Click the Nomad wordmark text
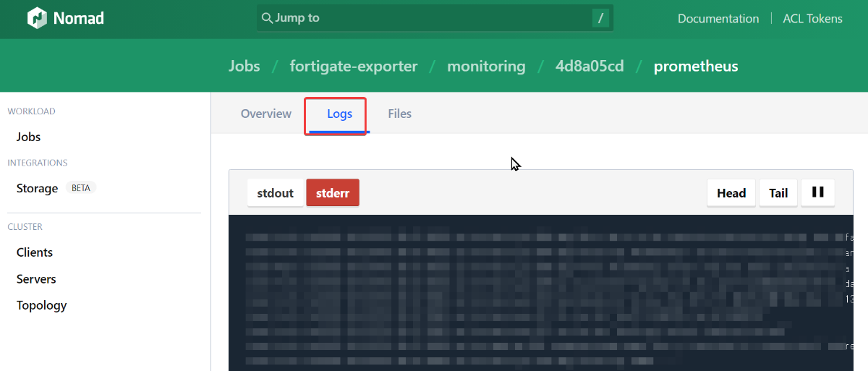The width and height of the screenshot is (868, 371). click(79, 19)
